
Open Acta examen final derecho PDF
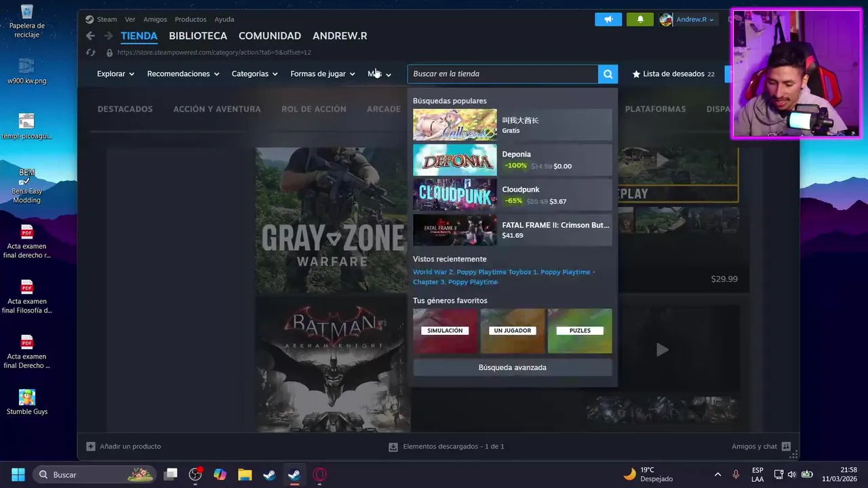click(27, 232)
